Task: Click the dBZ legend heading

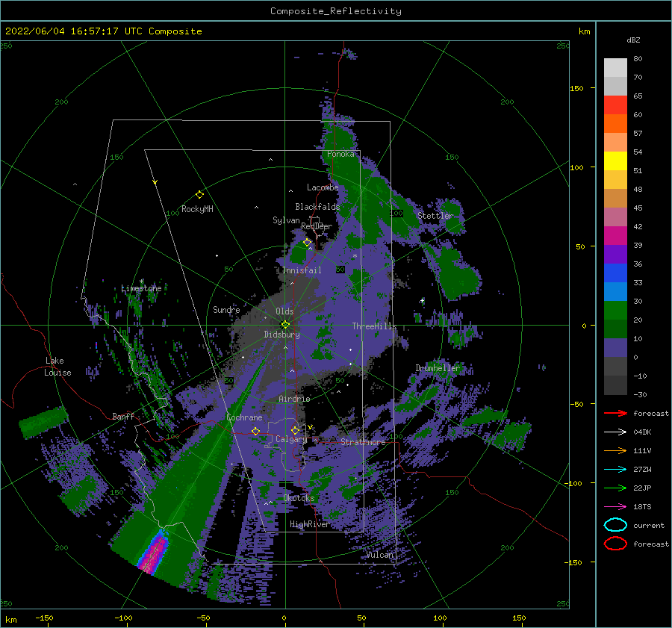Action: tap(633, 40)
